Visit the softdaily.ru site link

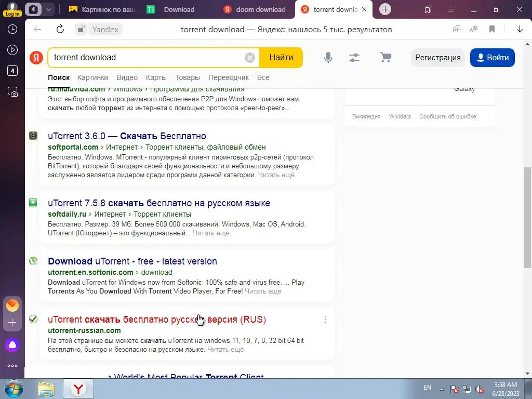[x=67, y=215]
